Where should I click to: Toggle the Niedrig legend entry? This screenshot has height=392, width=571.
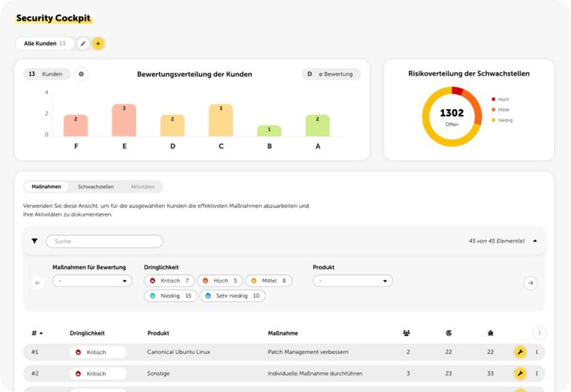coord(502,120)
